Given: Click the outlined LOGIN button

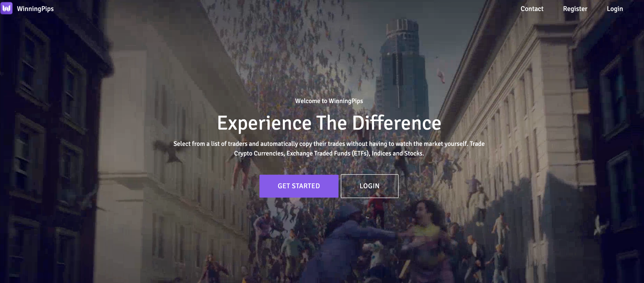Looking at the screenshot, I should (x=370, y=186).
